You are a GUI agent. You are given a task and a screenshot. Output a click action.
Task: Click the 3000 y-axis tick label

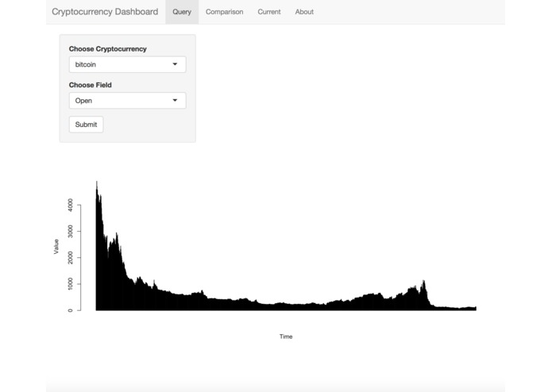coord(70,232)
